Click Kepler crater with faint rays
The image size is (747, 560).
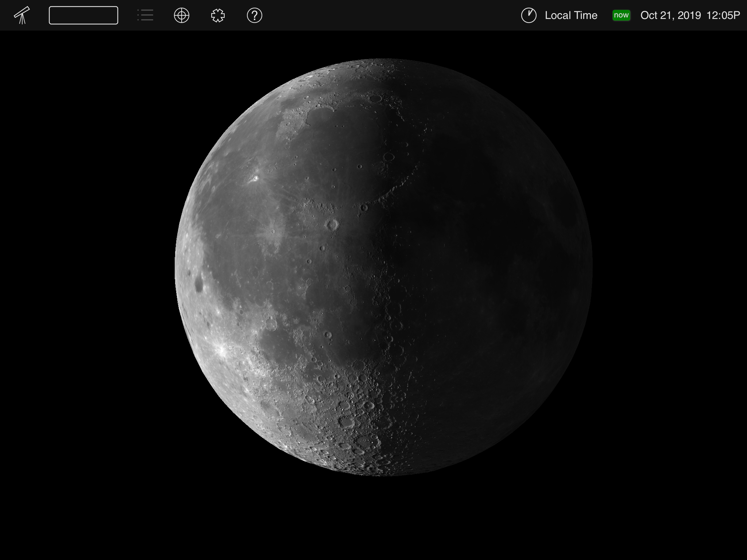273,231
